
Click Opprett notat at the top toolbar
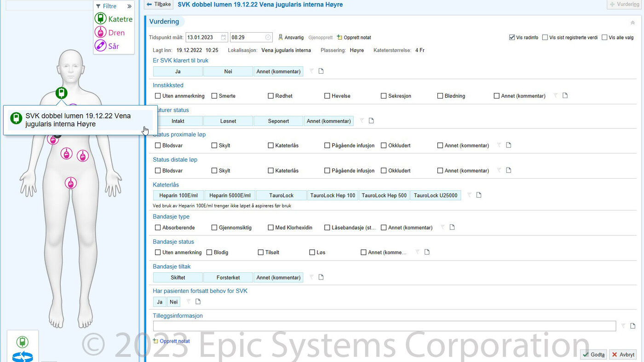coord(354,37)
